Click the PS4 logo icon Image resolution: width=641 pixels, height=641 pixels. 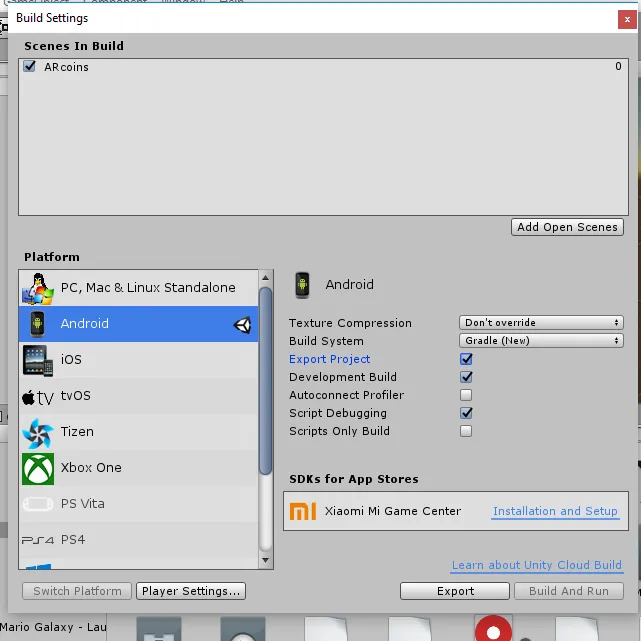click(38, 540)
